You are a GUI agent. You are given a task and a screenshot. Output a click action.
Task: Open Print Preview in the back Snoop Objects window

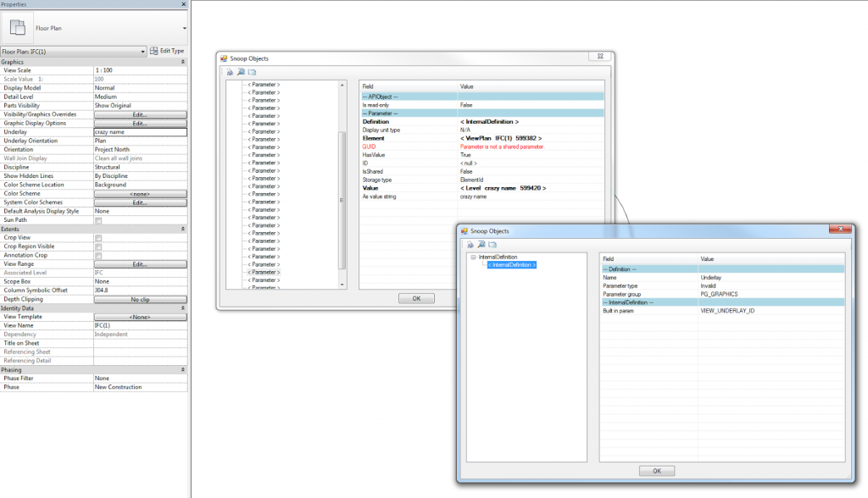241,72
